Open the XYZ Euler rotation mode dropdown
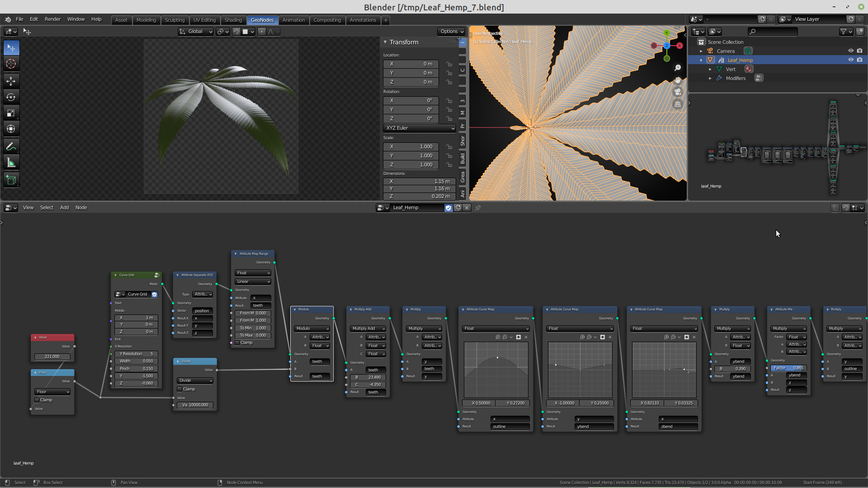Screen dimensions: 868x488 click(x=420, y=128)
